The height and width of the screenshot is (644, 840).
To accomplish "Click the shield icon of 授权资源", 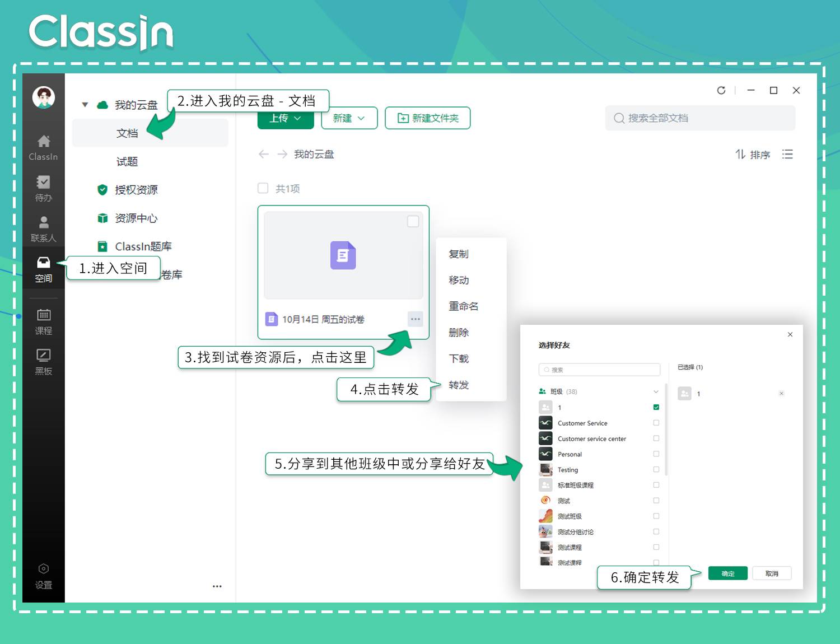I will tap(102, 190).
